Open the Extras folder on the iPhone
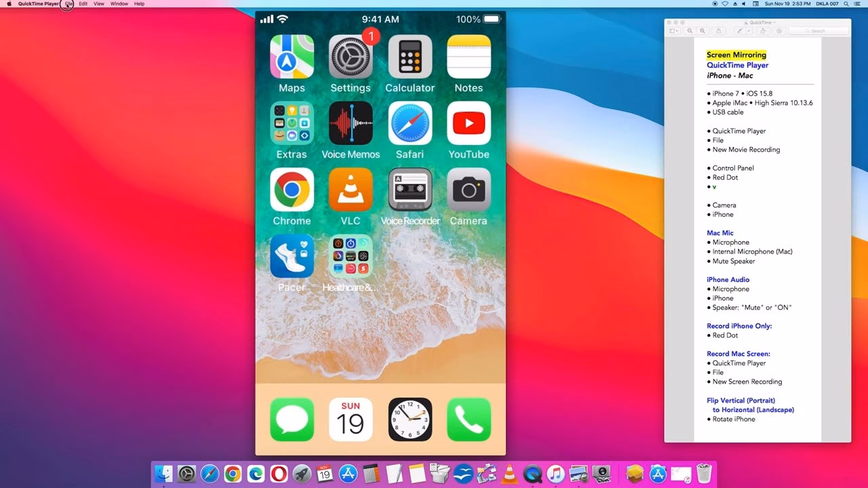This screenshot has height=488, width=868. tap(292, 124)
